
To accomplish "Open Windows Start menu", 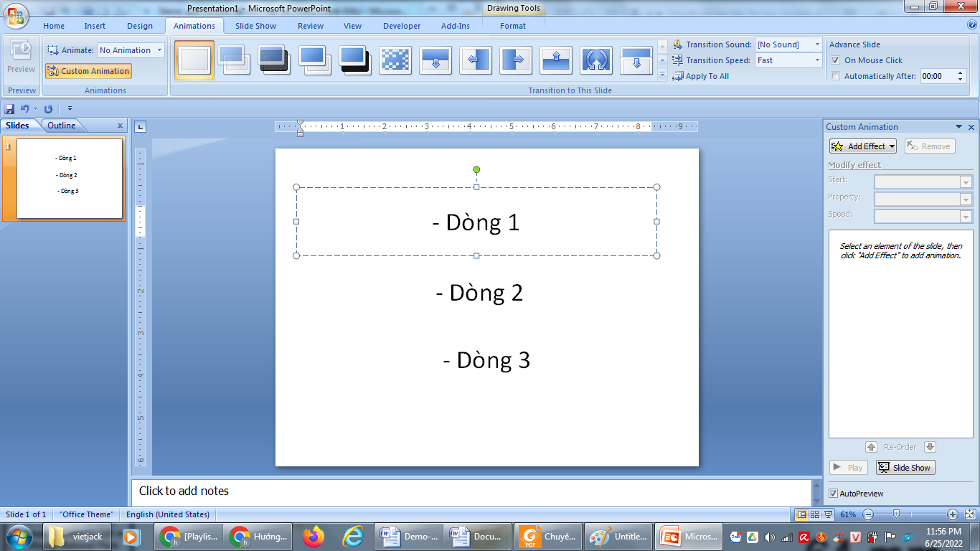I will [19, 536].
